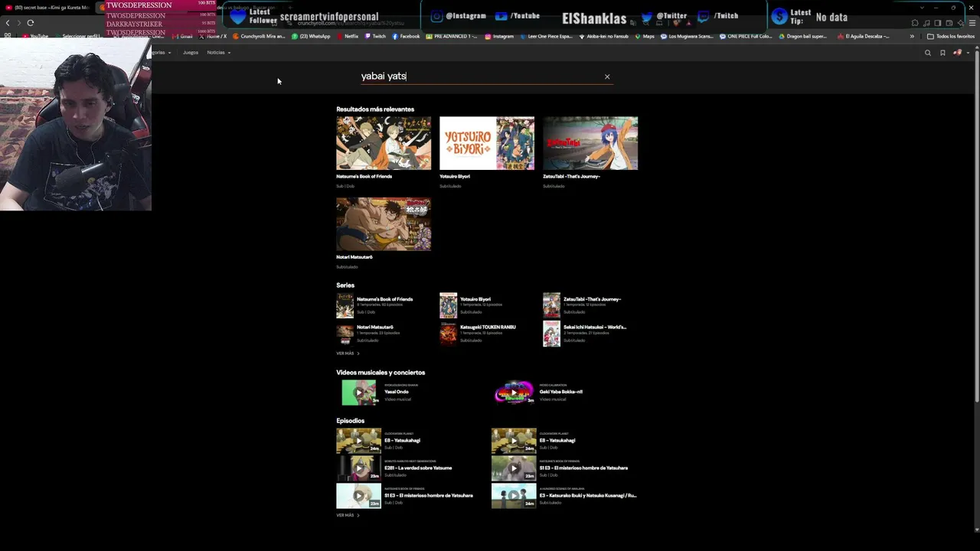The image size is (980, 551).
Task: Open the Juegos menu item
Action: pyautogui.click(x=191, y=53)
